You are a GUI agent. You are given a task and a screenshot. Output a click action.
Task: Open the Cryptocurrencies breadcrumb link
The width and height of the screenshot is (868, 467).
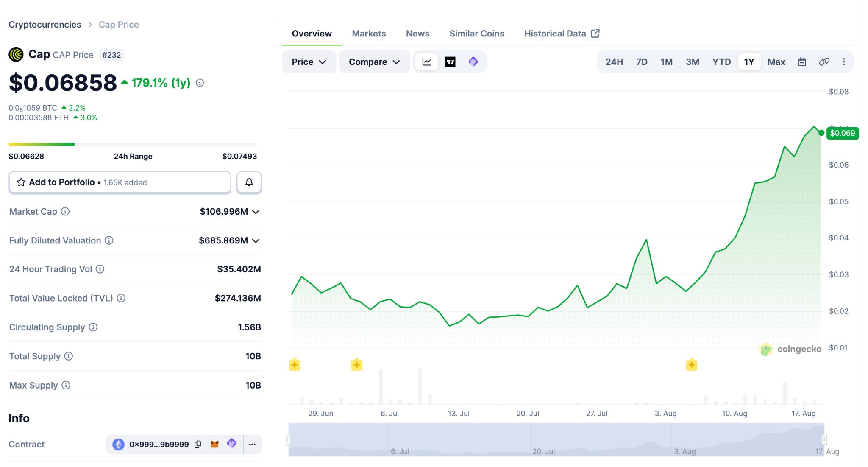pos(45,25)
